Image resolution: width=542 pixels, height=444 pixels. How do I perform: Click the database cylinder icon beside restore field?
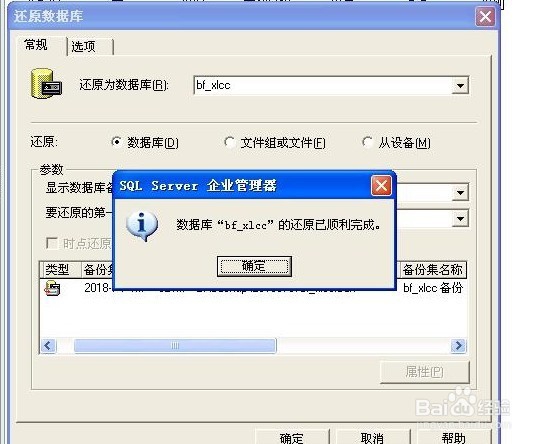click(46, 84)
